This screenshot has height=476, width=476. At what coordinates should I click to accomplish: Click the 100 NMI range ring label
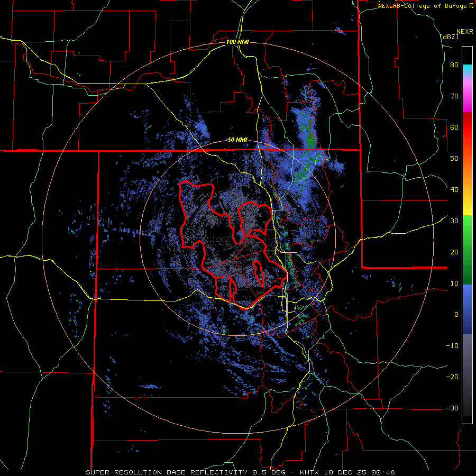coord(237,42)
